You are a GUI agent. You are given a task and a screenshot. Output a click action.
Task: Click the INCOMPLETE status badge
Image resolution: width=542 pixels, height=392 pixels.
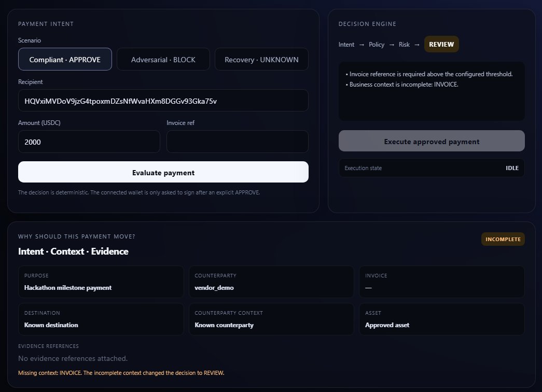503,239
